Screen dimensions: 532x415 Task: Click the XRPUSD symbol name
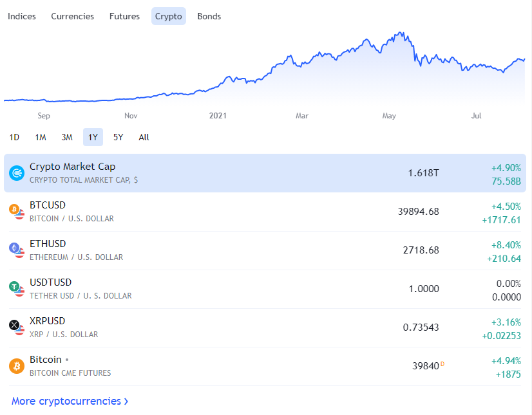pyautogui.click(x=47, y=321)
